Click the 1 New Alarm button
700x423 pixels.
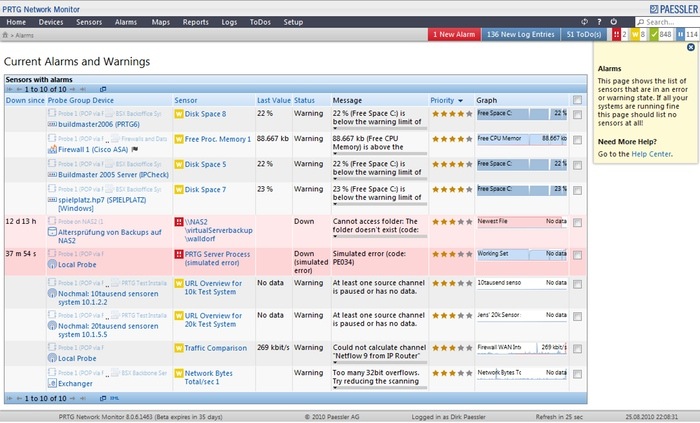(x=454, y=34)
